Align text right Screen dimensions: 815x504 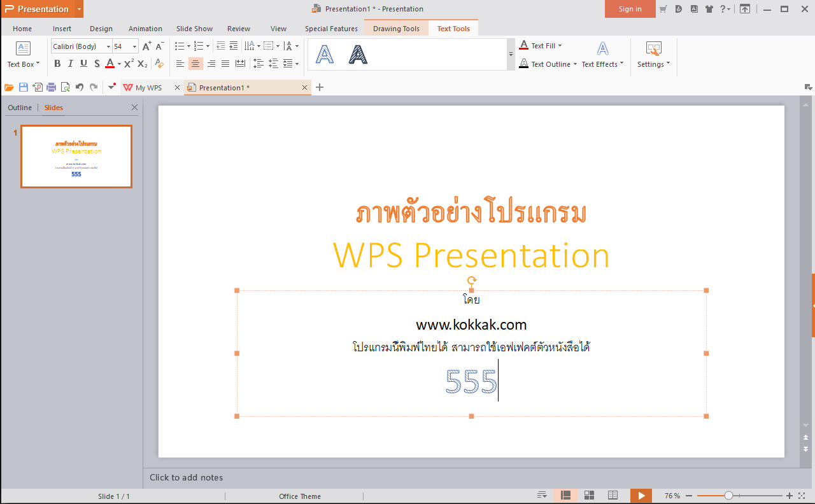click(211, 64)
